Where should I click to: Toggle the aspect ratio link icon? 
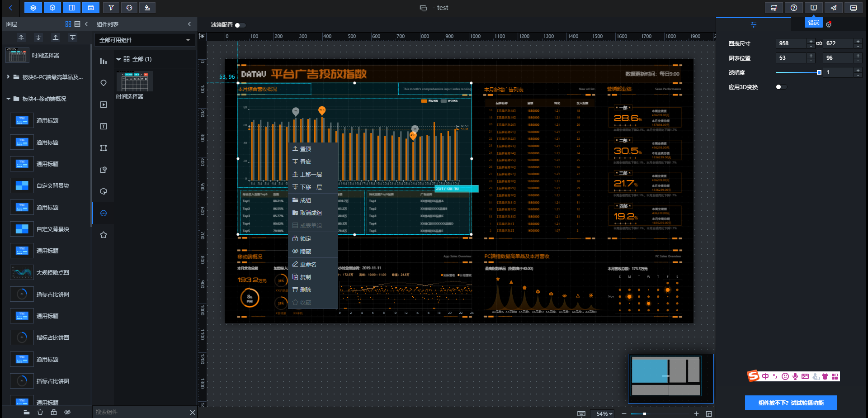pyautogui.click(x=819, y=43)
